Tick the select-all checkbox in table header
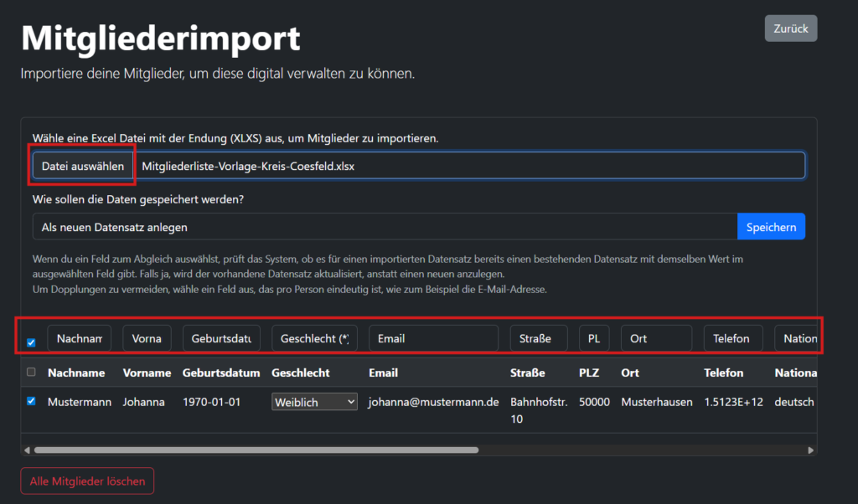Image resolution: width=858 pixels, height=504 pixels. point(31,373)
